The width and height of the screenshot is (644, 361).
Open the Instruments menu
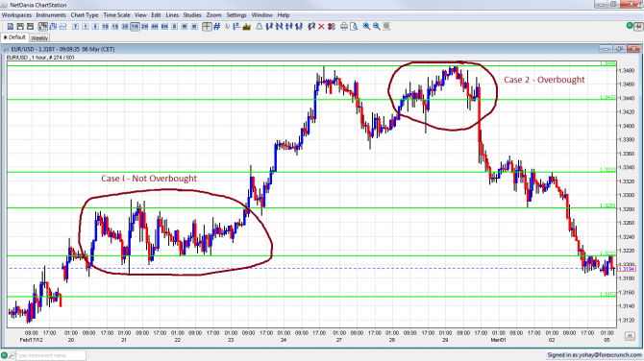(x=51, y=14)
